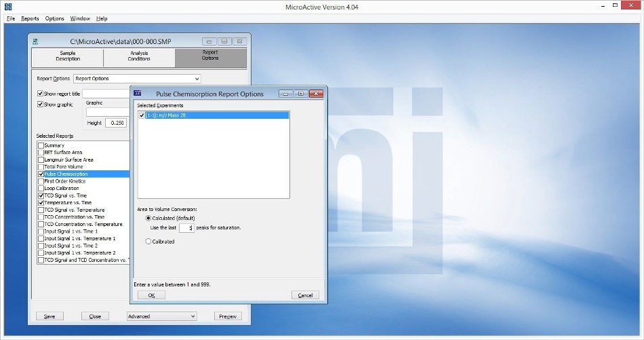Enable TCD Signal vs. Temperature report
This screenshot has width=644, height=340.
(41, 210)
